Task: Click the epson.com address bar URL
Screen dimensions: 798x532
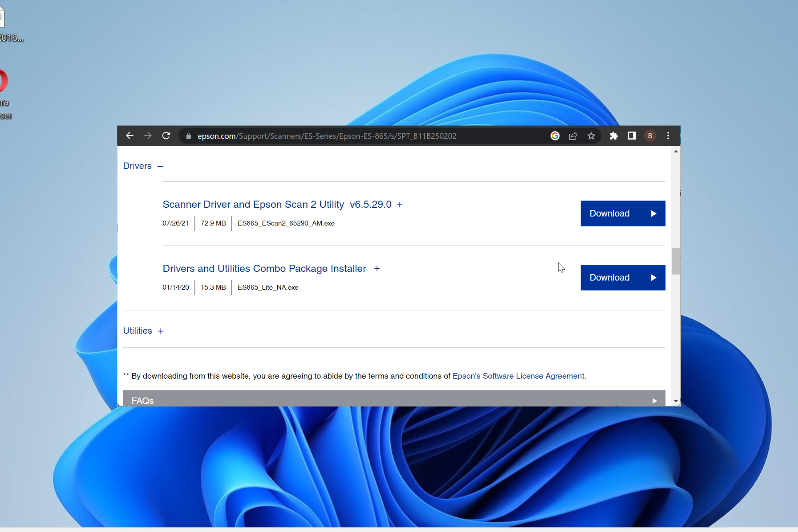Action: pos(326,136)
